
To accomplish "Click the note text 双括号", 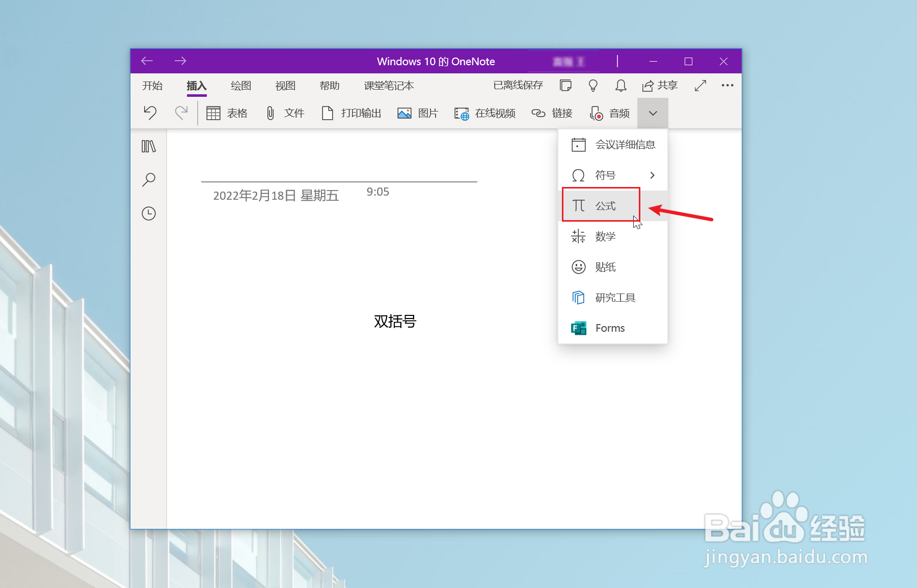I will pyautogui.click(x=395, y=322).
